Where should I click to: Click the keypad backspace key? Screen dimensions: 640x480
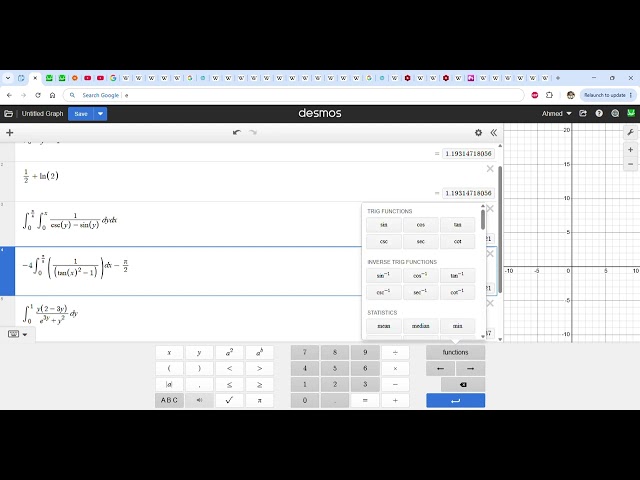(x=463, y=384)
